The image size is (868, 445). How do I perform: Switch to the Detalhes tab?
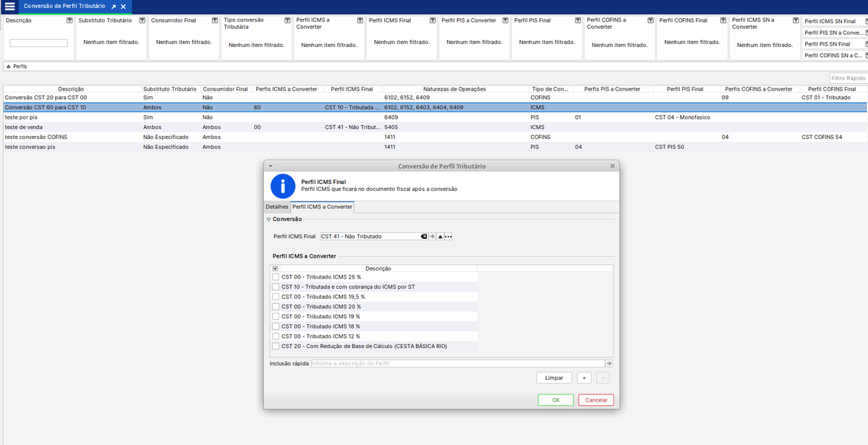coord(277,207)
